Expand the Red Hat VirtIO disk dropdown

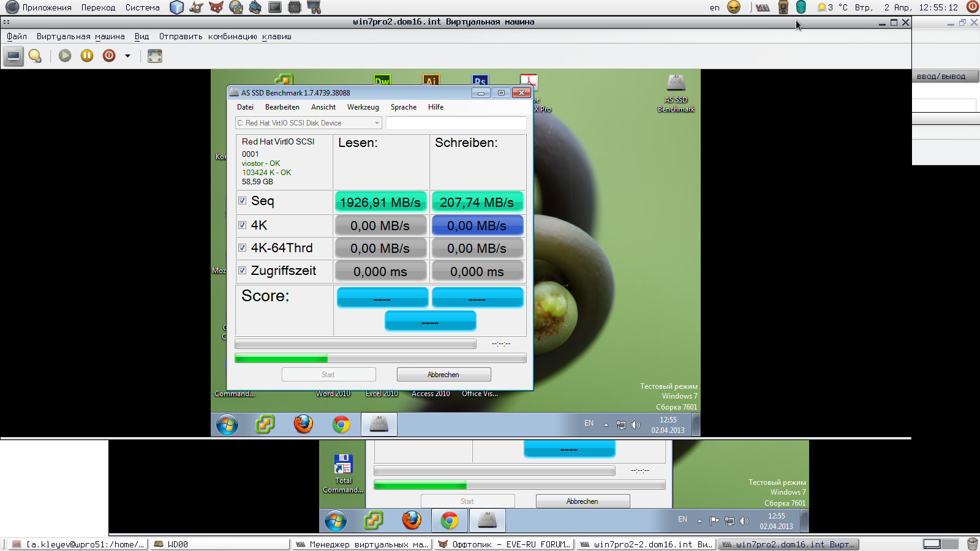(x=309, y=123)
